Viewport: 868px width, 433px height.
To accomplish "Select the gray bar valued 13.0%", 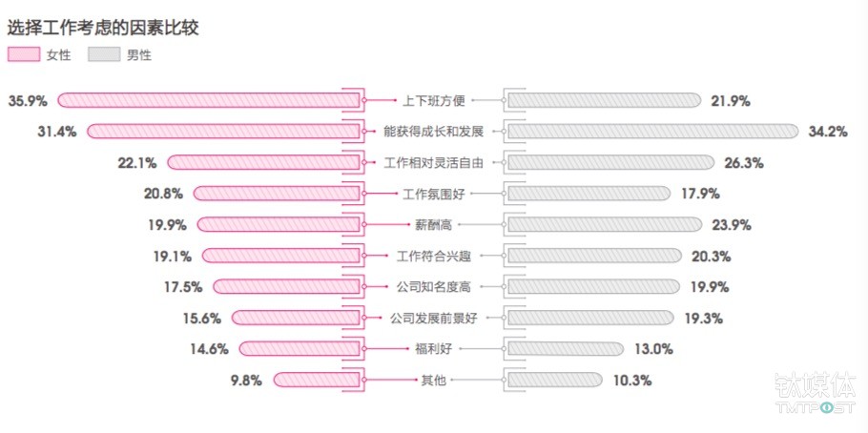I will [565, 349].
